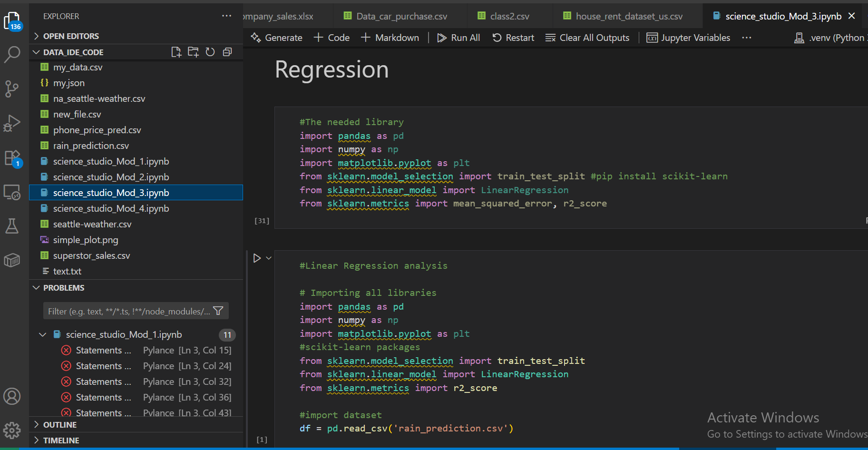Open the Extensions view
This screenshot has height=450, width=868.
coord(12,158)
